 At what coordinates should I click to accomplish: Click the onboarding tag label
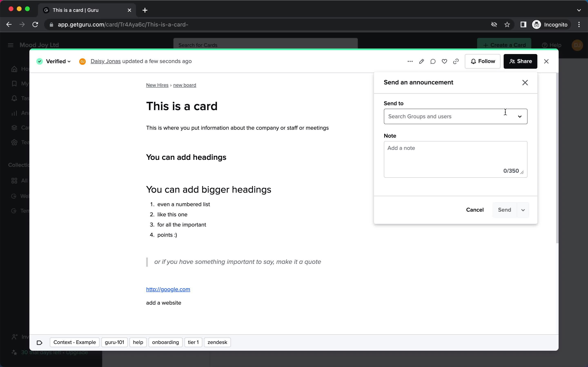(166, 342)
